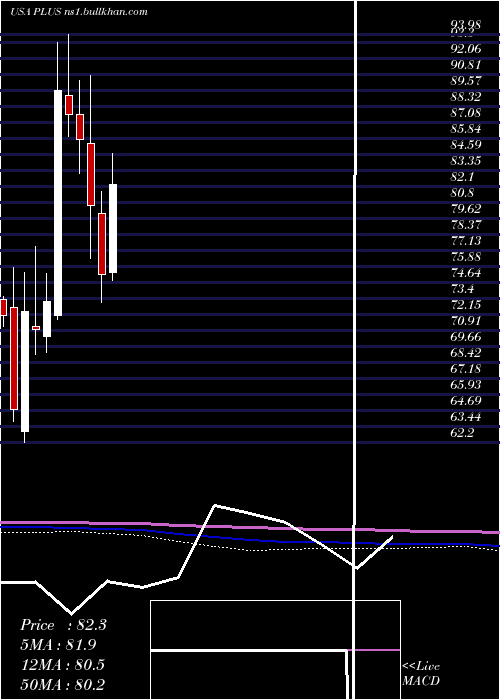Click the 'Price : 82.3' readout
Viewport: 500px width, 700px height.
tap(63, 625)
